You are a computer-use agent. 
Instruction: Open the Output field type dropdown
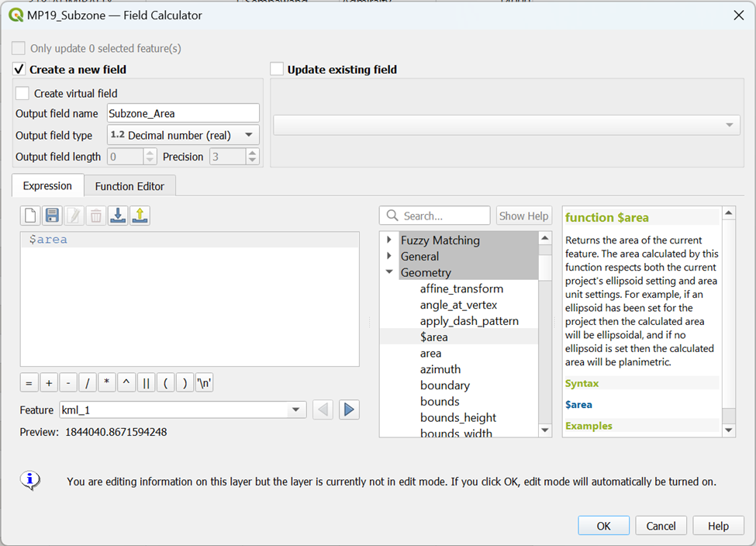click(x=183, y=135)
